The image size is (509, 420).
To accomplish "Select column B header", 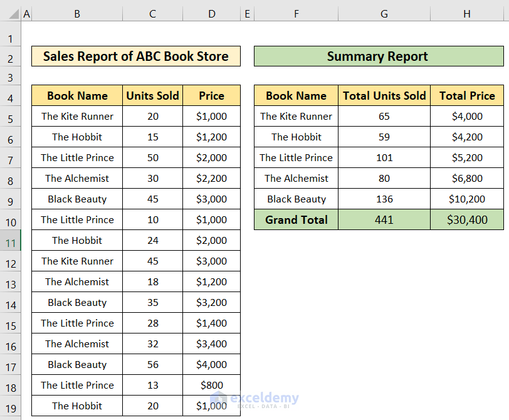I will click(76, 13).
